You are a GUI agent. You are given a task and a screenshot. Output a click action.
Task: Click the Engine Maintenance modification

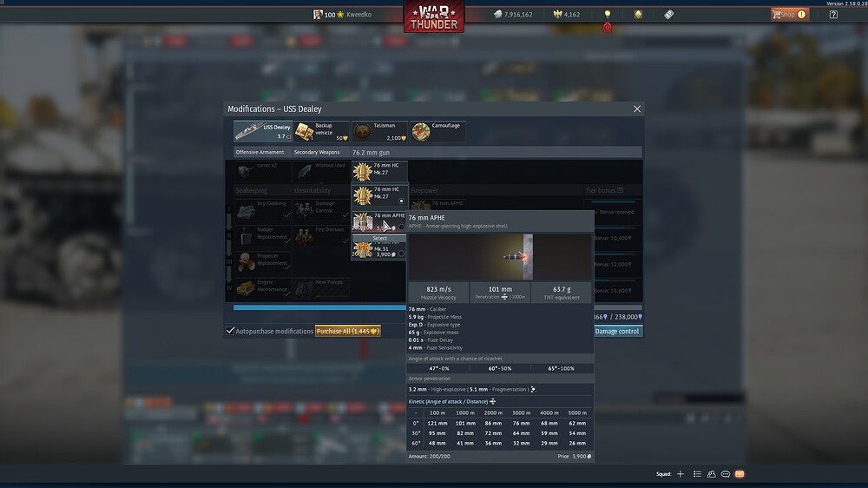263,288
